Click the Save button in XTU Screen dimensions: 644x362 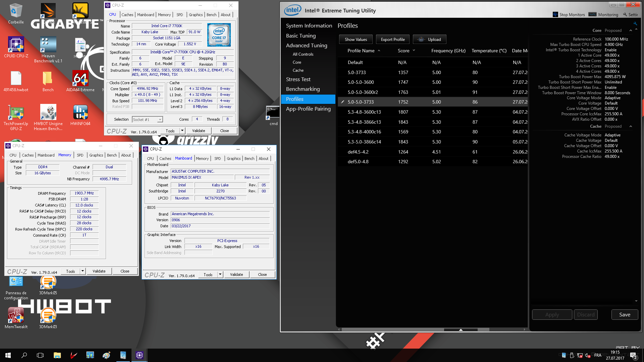coord(625,315)
